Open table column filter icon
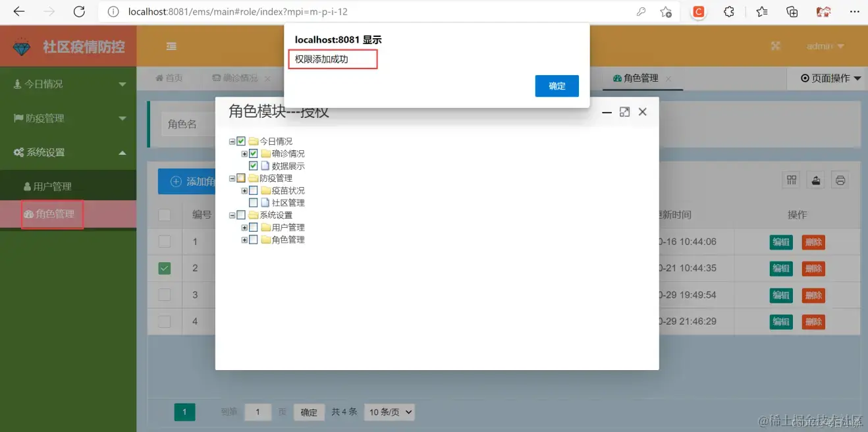 pos(792,180)
